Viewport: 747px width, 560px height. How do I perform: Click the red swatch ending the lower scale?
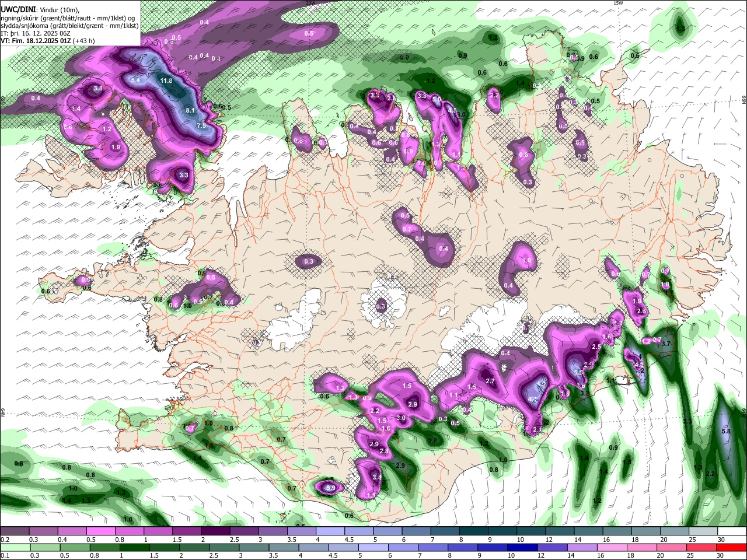click(732, 547)
